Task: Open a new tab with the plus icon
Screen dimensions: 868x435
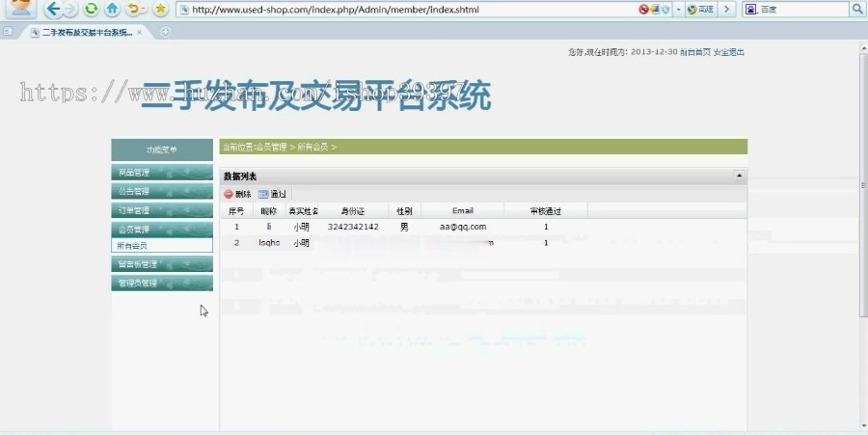Action: pos(165,32)
